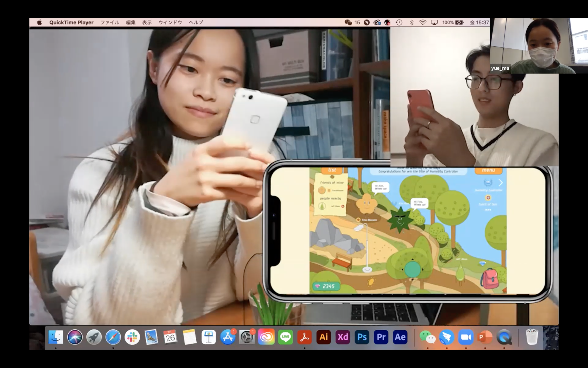This screenshot has width=588, height=368.
Task: Launch Adobe After Effects from the Dock
Action: [x=400, y=337]
